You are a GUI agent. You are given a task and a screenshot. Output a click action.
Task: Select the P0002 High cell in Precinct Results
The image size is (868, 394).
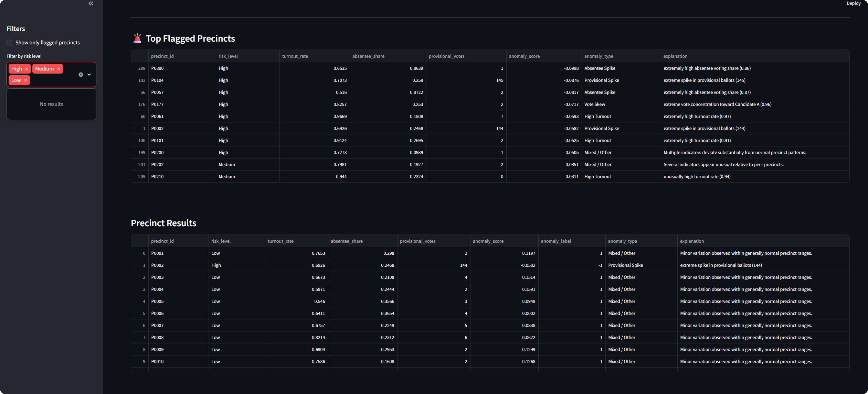[216, 265]
